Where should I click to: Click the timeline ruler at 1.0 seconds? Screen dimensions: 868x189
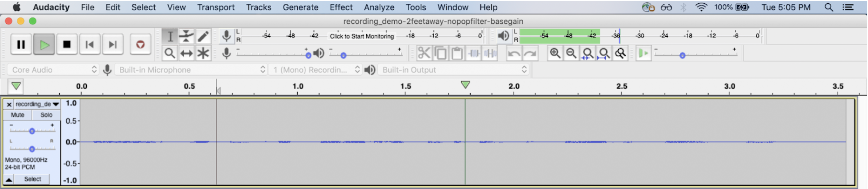point(298,86)
